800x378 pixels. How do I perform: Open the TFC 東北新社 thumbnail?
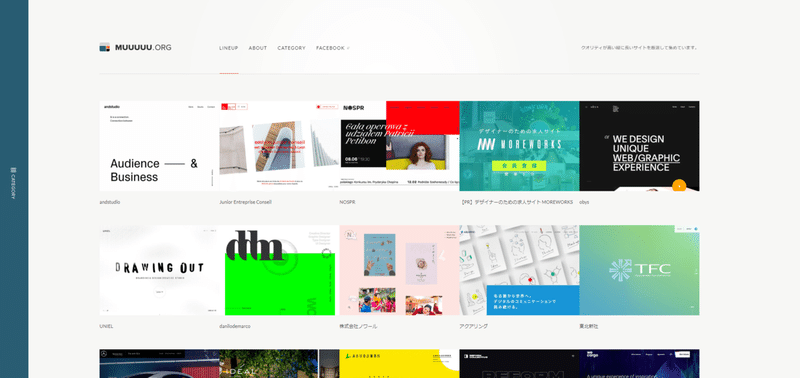[639, 270]
